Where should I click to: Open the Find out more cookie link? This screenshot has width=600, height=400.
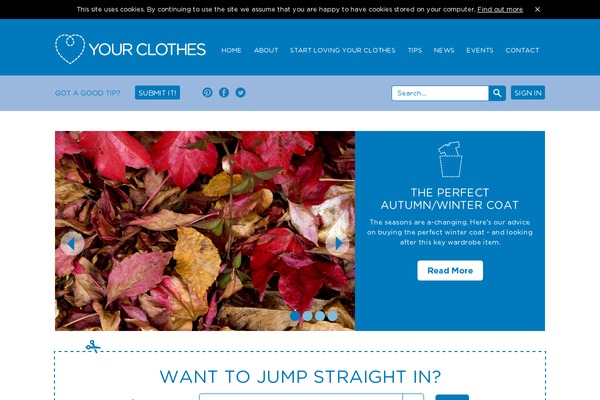500,9
